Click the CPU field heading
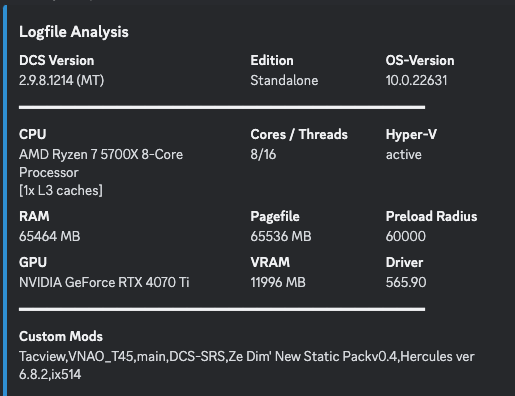 tap(32, 134)
